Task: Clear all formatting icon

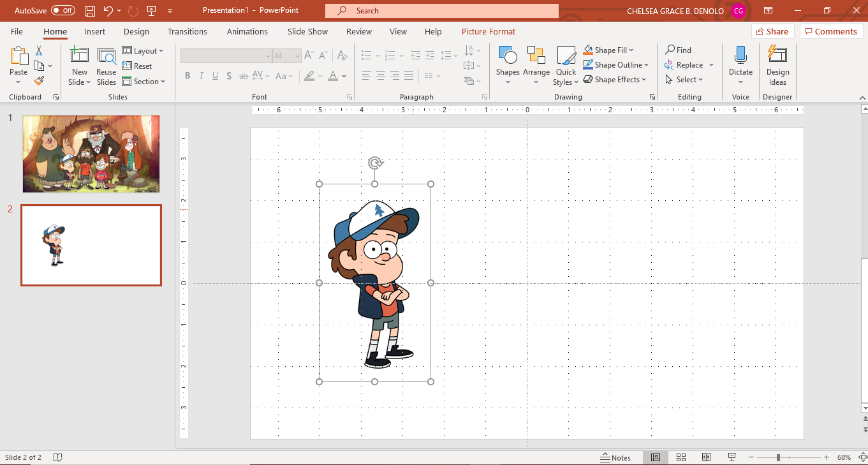Action: 342,56
